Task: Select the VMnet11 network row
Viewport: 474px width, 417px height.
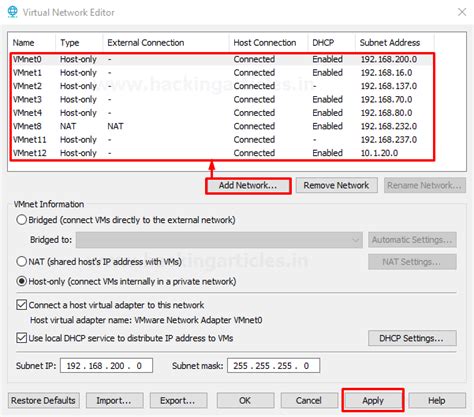Action: point(222,139)
